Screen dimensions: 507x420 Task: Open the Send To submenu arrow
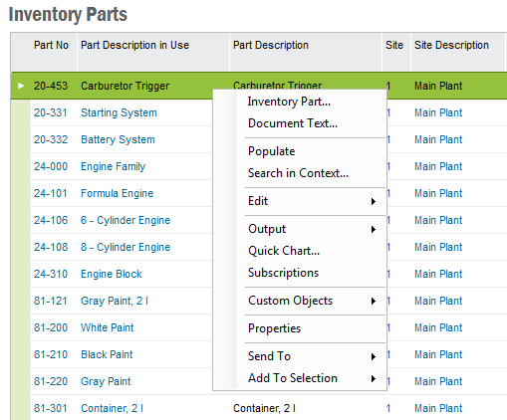point(374,356)
